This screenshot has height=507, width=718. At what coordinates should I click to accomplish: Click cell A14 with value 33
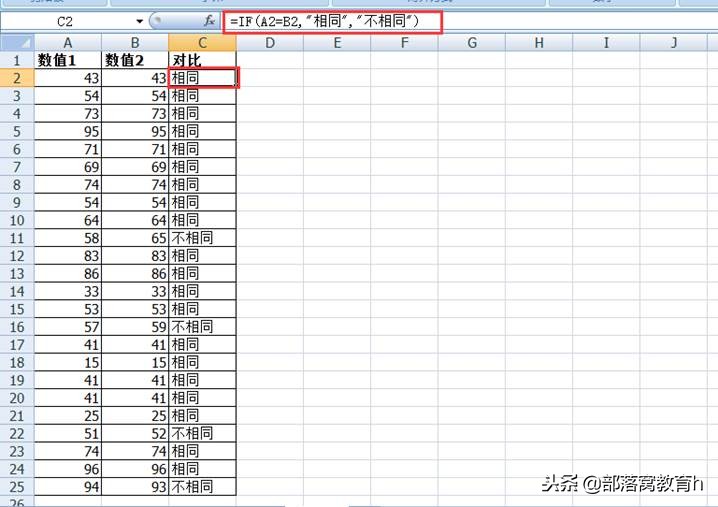click(68, 291)
